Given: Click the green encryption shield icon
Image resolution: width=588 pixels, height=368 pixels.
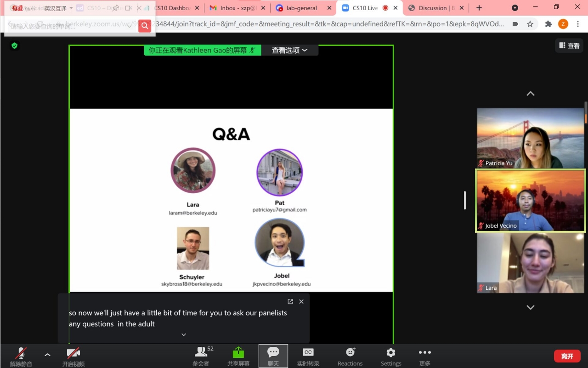Looking at the screenshot, I should click(x=15, y=46).
